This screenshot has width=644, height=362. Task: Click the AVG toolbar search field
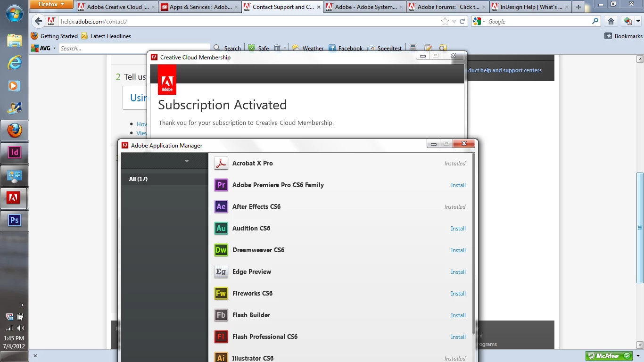[x=134, y=48]
